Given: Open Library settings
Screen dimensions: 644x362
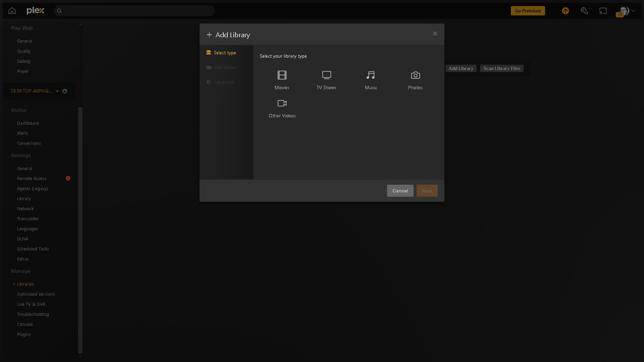Looking at the screenshot, I should pos(24,198).
